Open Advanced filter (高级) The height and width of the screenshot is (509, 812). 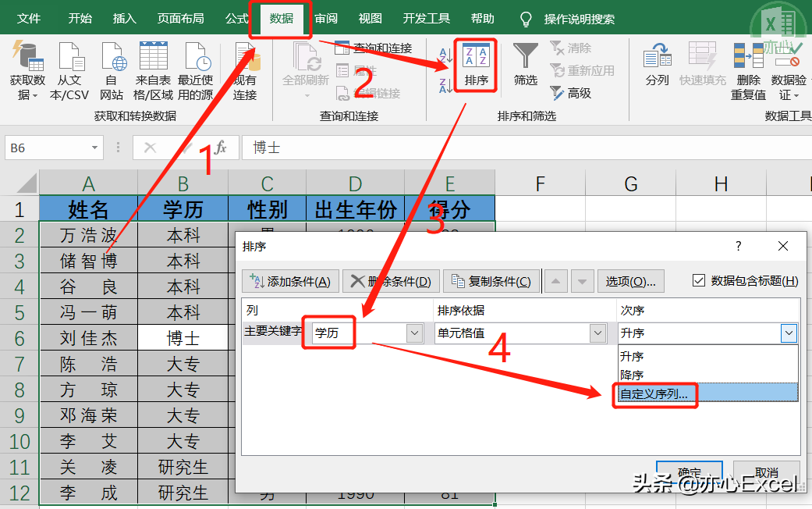click(571, 94)
